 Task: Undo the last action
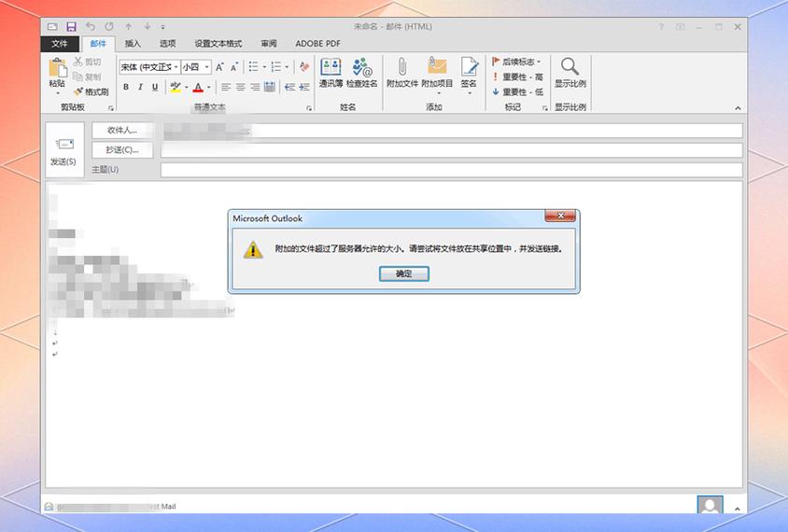[91, 27]
